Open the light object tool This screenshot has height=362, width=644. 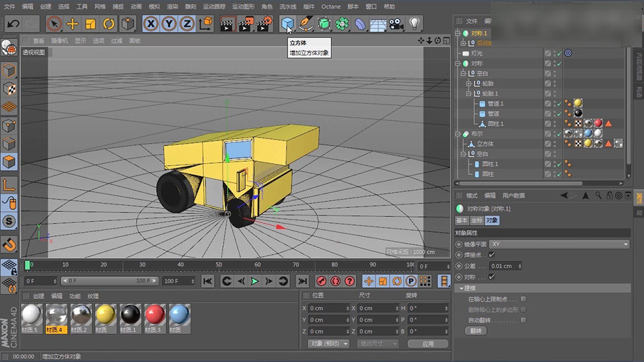414,24
